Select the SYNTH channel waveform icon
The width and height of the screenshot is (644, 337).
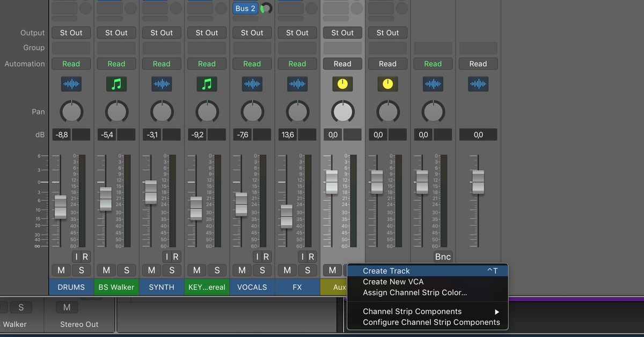(x=162, y=84)
